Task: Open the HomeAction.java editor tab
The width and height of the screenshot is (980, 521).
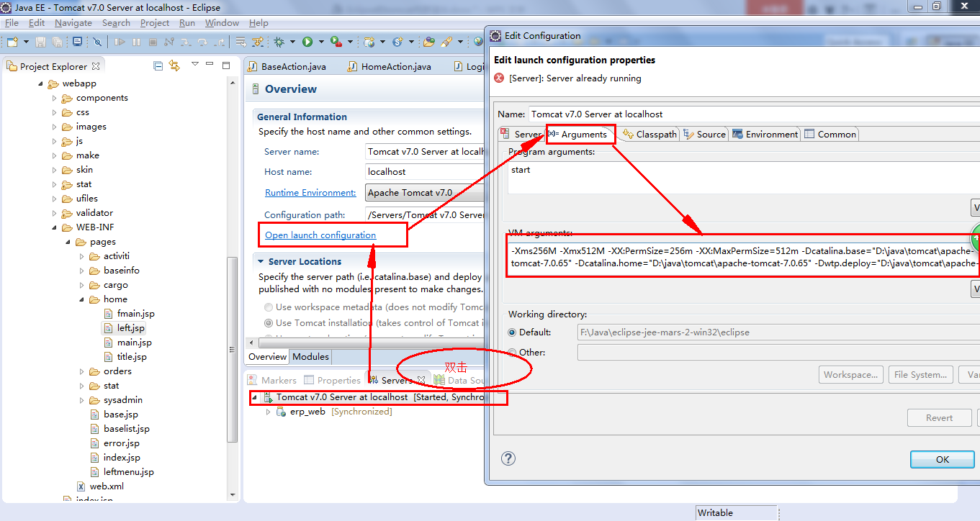Action: pos(390,66)
